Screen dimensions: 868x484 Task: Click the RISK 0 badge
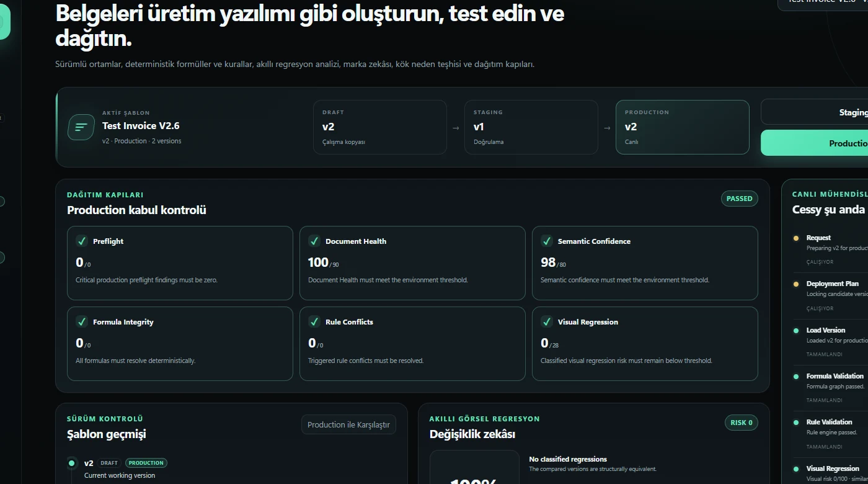[742, 423]
